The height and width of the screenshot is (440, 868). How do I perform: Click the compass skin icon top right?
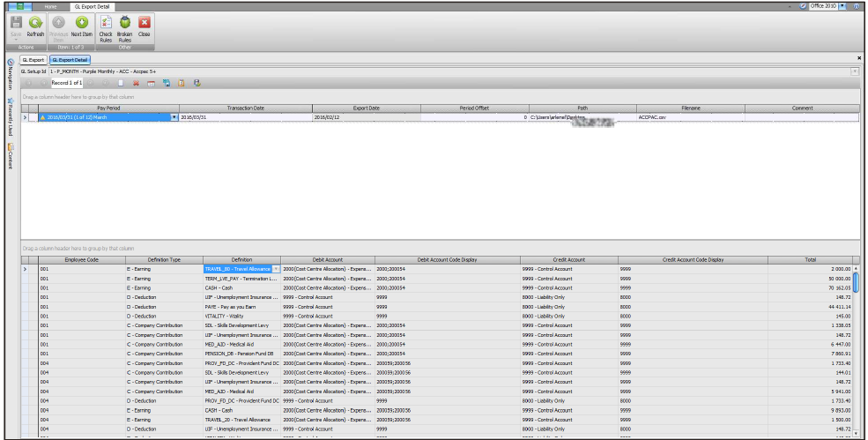[804, 6]
